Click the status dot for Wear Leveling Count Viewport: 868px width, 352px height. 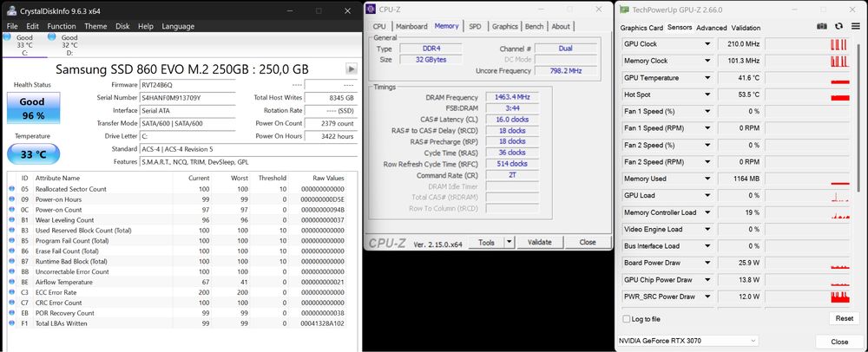12,220
